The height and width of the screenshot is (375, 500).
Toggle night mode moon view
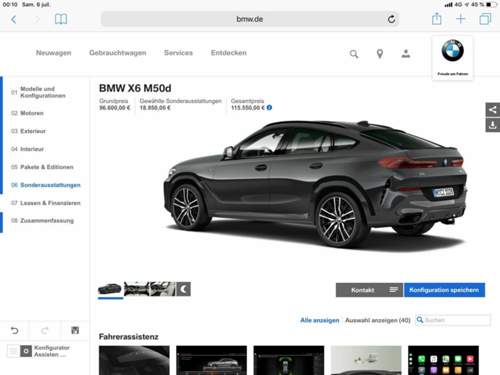[183, 289]
